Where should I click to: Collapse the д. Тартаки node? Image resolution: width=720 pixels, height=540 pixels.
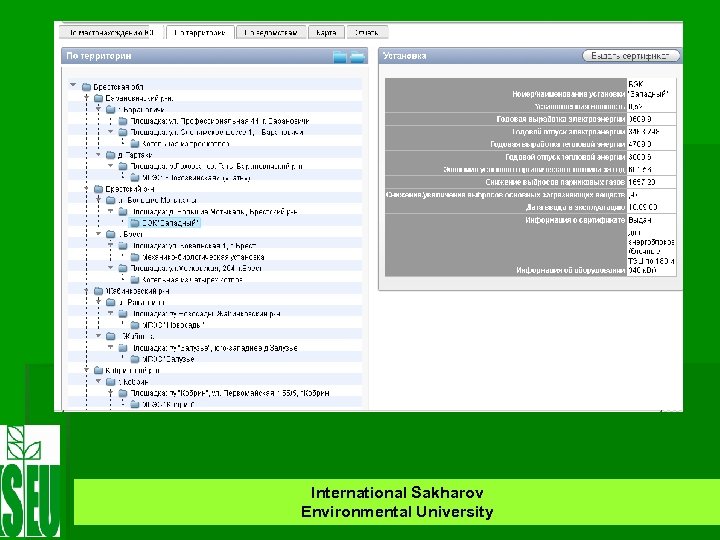pos(98,154)
